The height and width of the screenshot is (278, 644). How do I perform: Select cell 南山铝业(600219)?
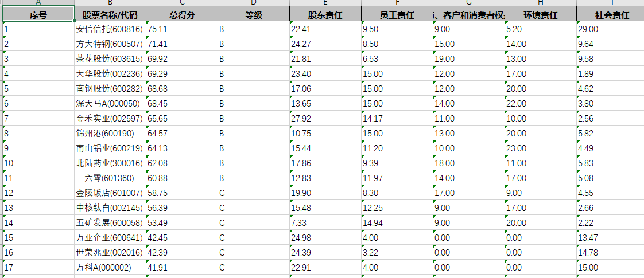(x=110, y=148)
